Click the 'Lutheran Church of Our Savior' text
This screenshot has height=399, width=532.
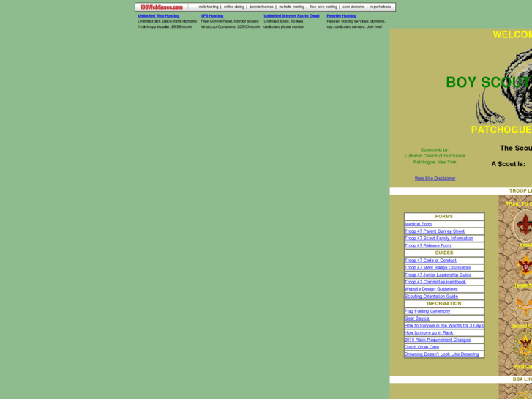(435, 156)
